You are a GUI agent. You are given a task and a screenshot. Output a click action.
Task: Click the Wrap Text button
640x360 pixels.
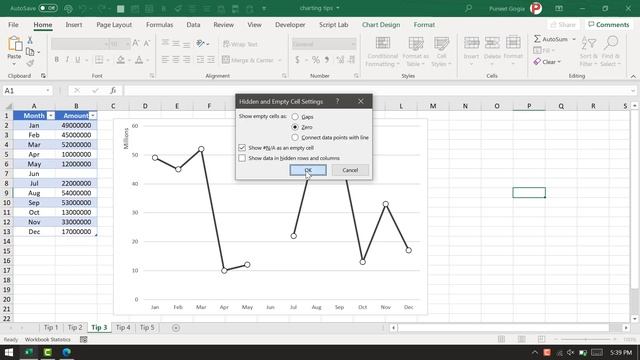[241, 44]
